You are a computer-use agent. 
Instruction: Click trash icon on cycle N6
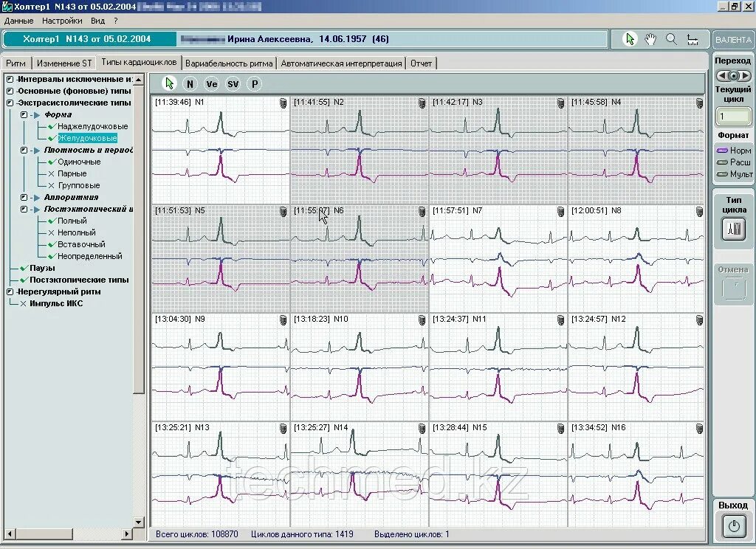(422, 212)
